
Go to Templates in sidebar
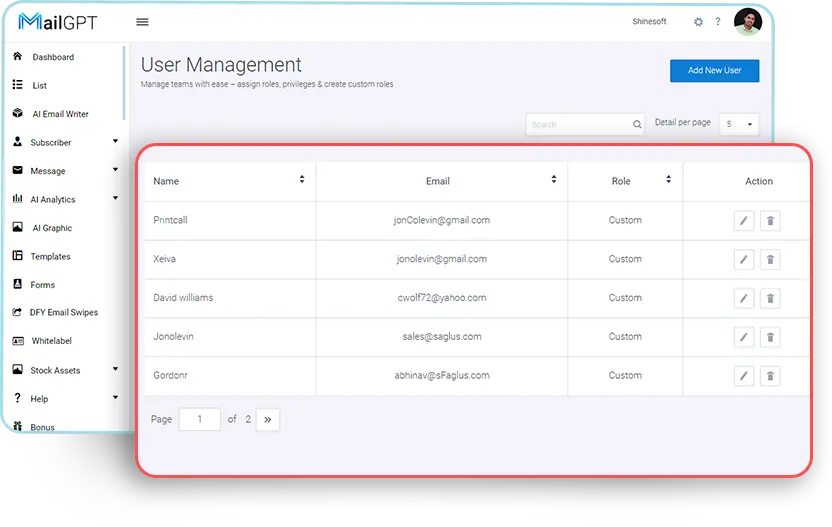pyautogui.click(x=50, y=257)
